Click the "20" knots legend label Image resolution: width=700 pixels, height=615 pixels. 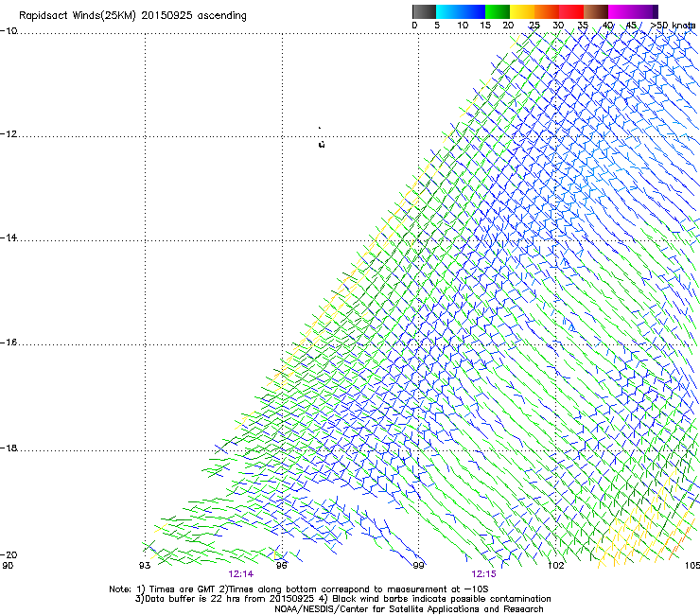pyautogui.click(x=508, y=26)
